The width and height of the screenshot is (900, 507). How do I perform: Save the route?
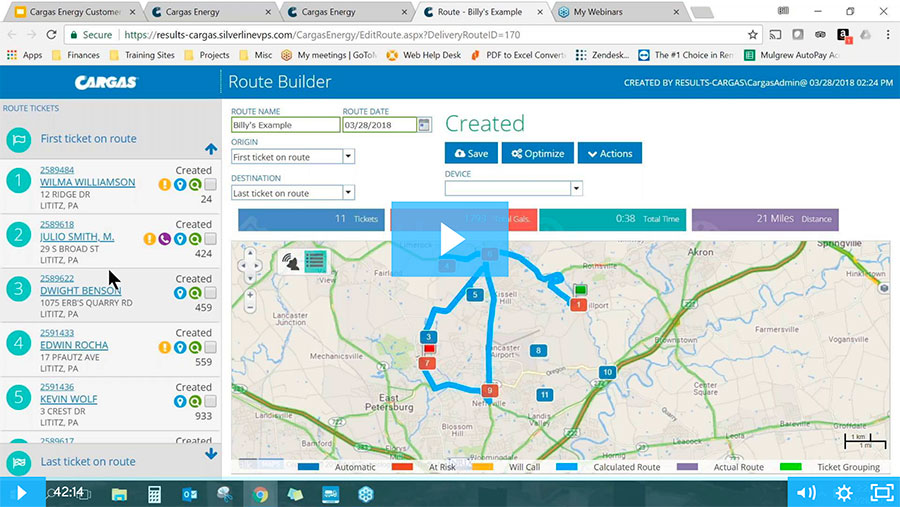[471, 153]
